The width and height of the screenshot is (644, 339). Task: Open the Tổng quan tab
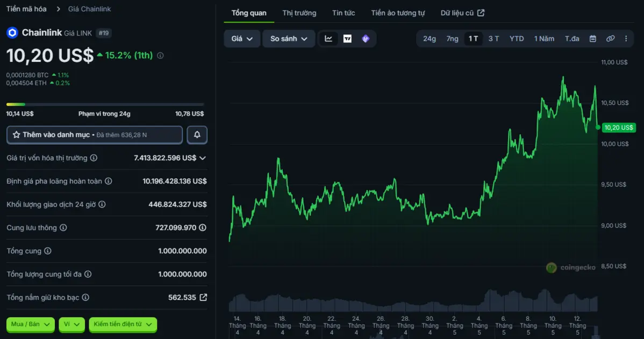(249, 13)
